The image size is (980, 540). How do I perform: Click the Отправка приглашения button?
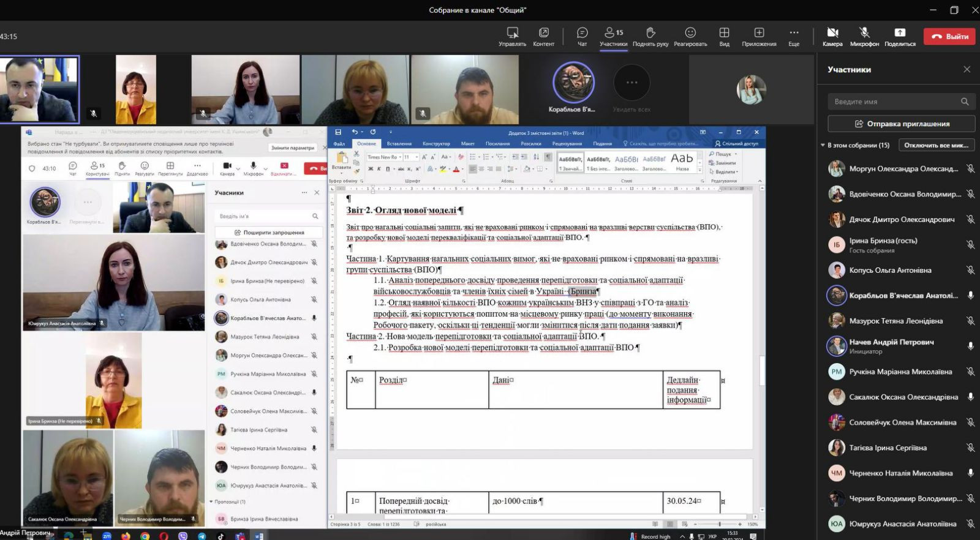click(x=902, y=124)
